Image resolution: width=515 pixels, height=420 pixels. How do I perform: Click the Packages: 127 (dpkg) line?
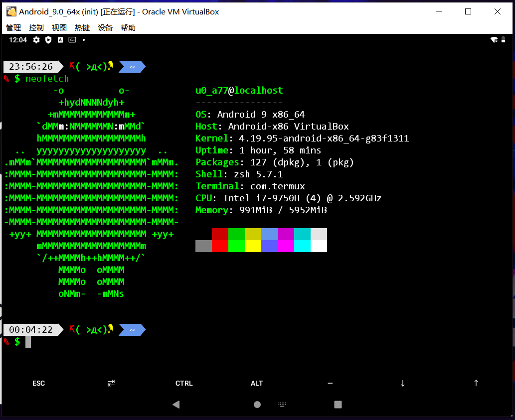click(x=275, y=162)
